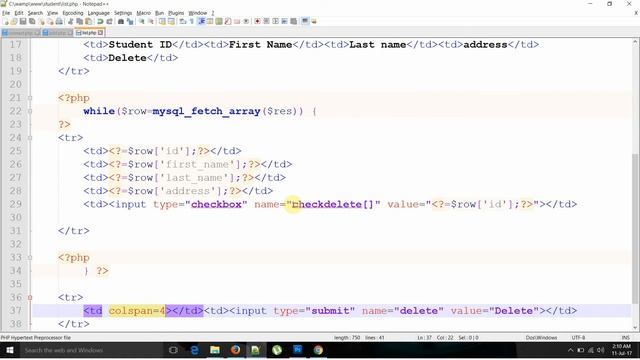Undo the last edit via the toolbar
Image resolution: width=640 pixels, height=360 pixels.
(x=100, y=21)
